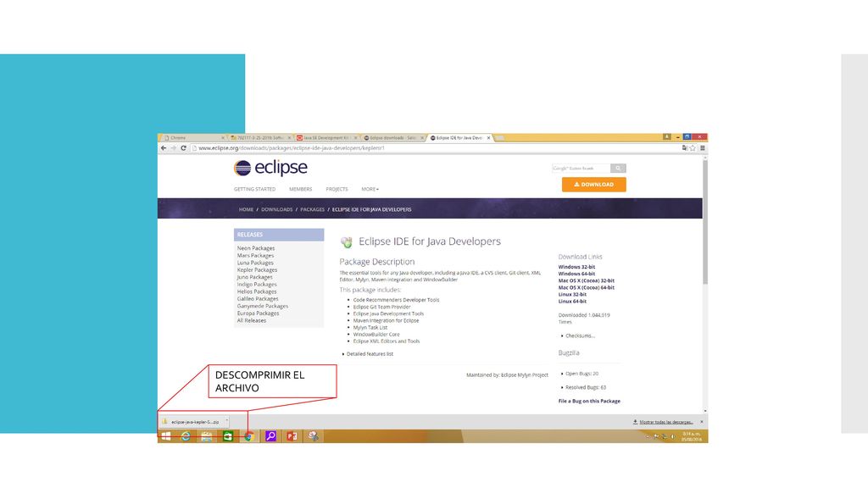Image resolution: width=868 pixels, height=488 pixels.
Task: Open Juno Packages release link
Action: click(x=254, y=277)
